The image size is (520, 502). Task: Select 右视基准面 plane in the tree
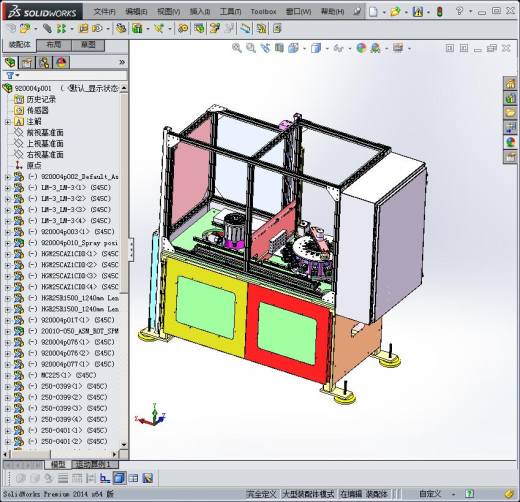pyautogui.click(x=45, y=155)
